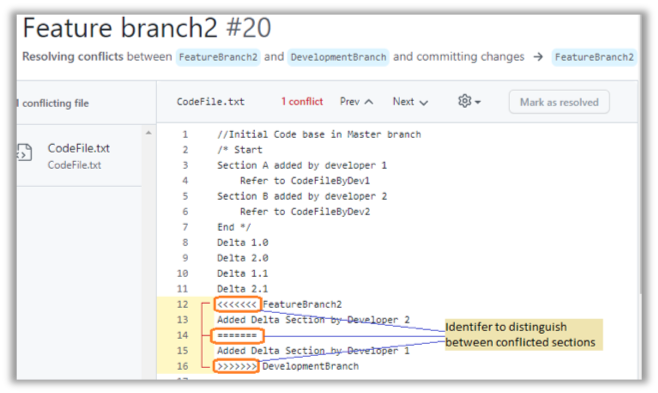Click line 'Added Delta Section by Developer 1'
Image resolution: width=658 pixels, height=393 pixels.
(313, 351)
